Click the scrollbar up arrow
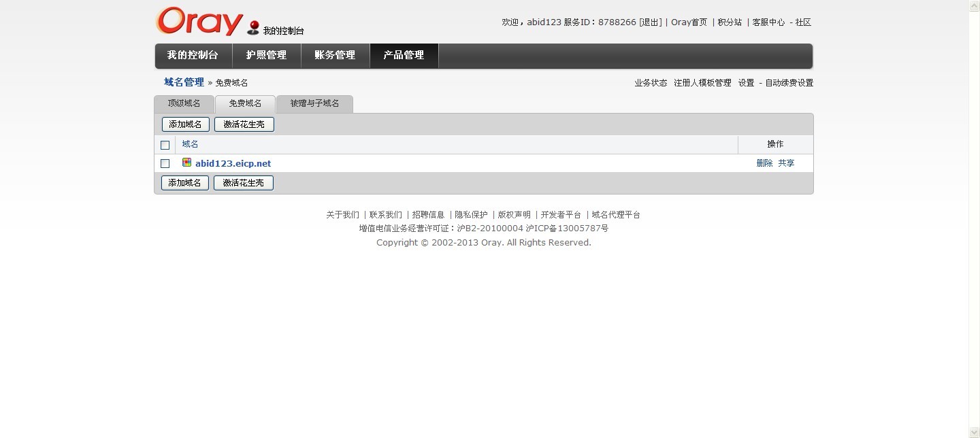Screen dimensions: 980x438 [x=974, y=5]
